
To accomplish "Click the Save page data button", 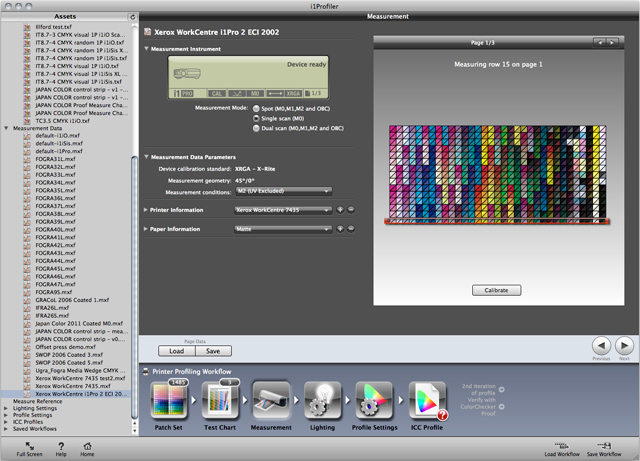I will (x=213, y=351).
